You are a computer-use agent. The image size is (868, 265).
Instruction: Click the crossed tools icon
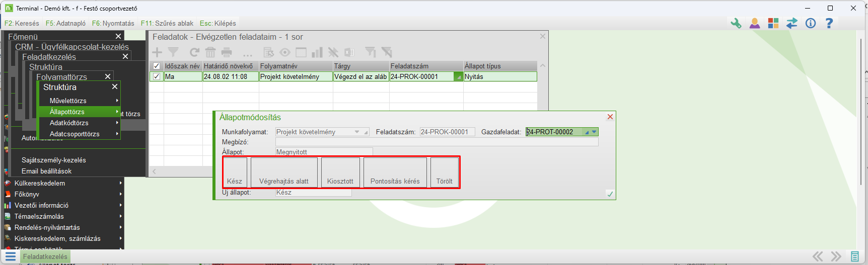pyautogui.click(x=333, y=52)
